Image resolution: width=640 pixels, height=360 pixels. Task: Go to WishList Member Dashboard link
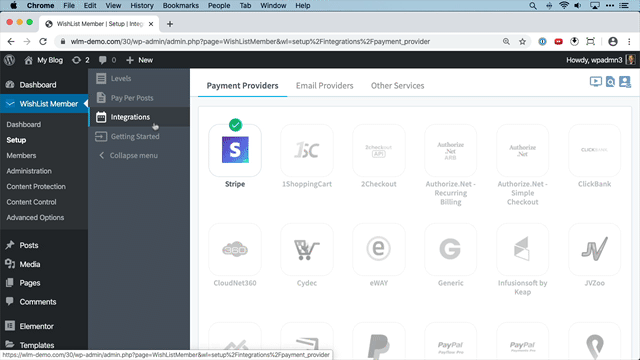(24, 124)
